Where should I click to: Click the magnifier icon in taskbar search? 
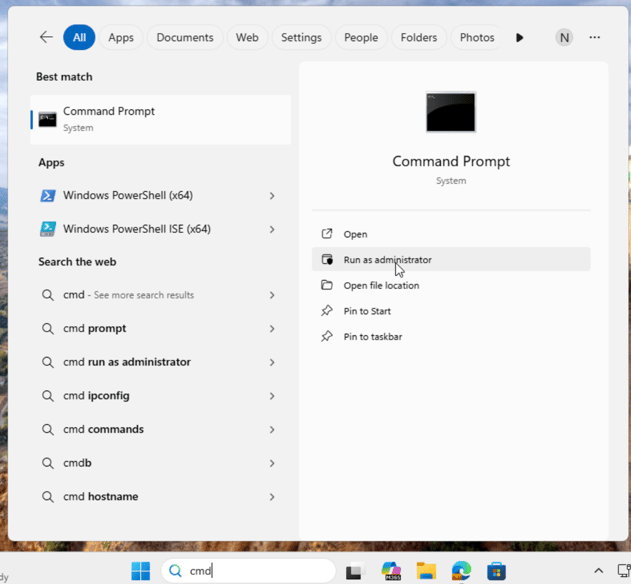(175, 571)
